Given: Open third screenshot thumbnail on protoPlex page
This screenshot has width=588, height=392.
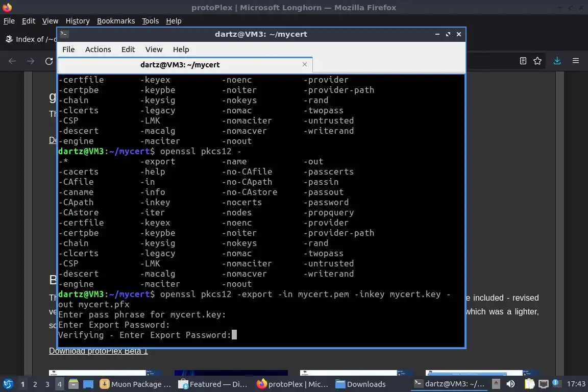Looking at the screenshot, I should 356,373.
